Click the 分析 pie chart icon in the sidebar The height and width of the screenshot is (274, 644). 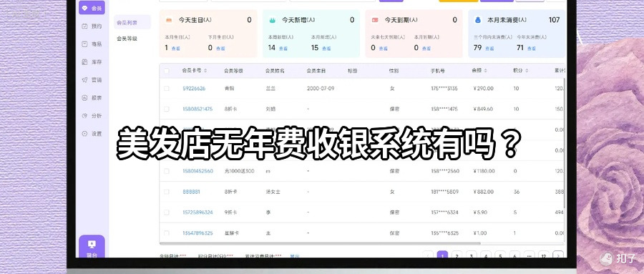coord(84,116)
